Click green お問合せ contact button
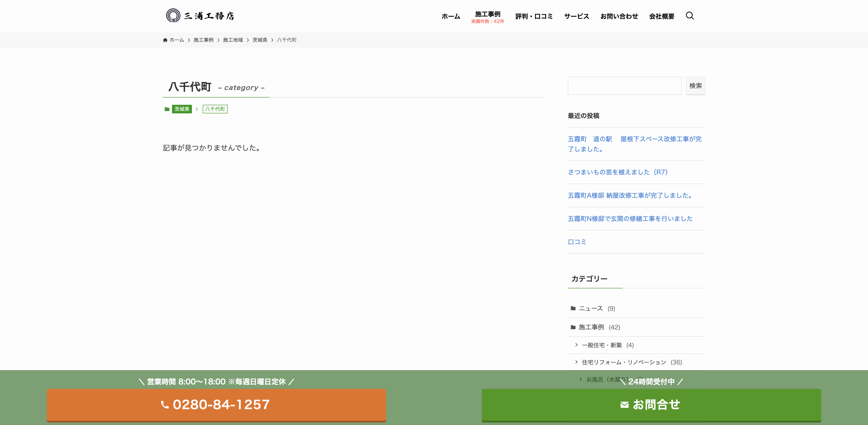 click(651, 405)
